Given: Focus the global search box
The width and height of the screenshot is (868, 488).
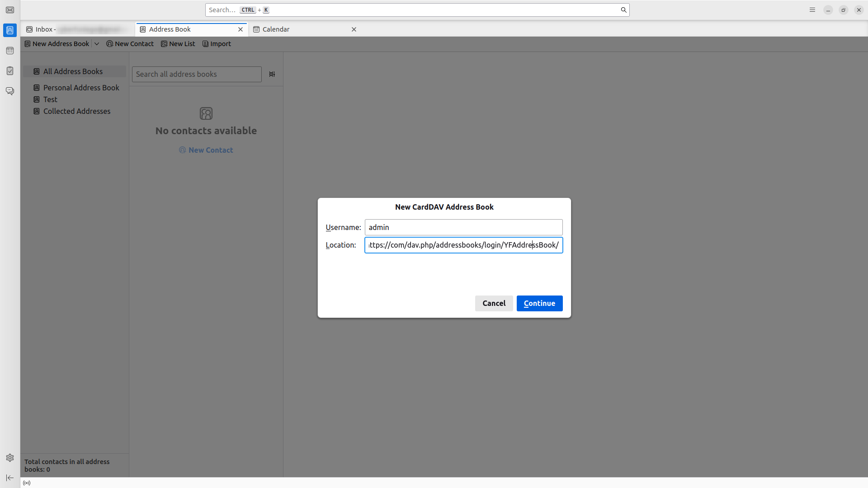Looking at the screenshot, I should pos(417,10).
